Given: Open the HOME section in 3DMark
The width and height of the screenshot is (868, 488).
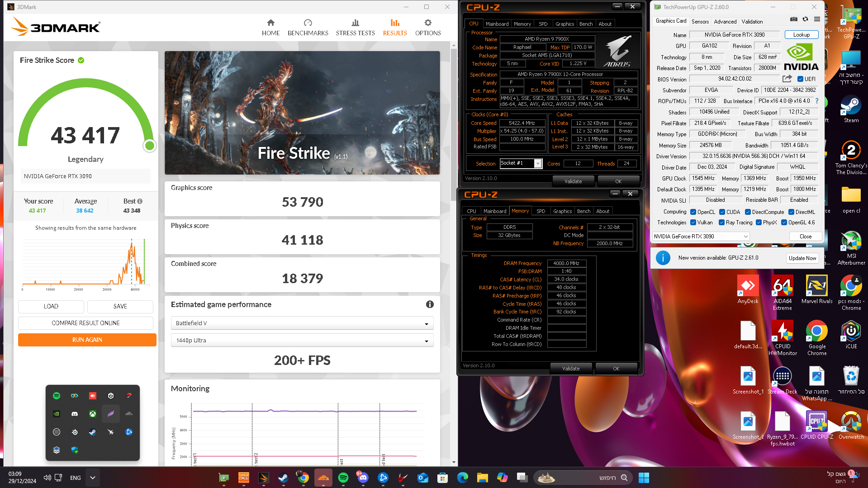Looking at the screenshot, I should click(x=270, y=28).
